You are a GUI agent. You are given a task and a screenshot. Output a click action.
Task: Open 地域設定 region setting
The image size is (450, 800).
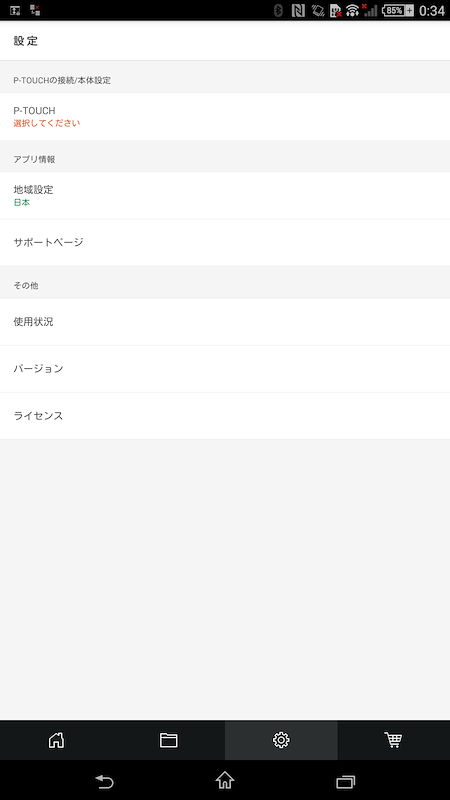[225, 195]
